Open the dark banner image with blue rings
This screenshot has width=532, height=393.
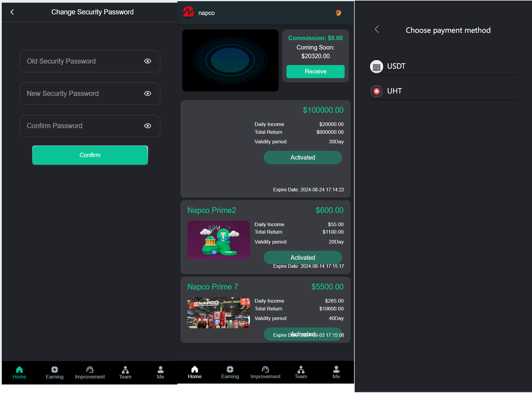231,60
